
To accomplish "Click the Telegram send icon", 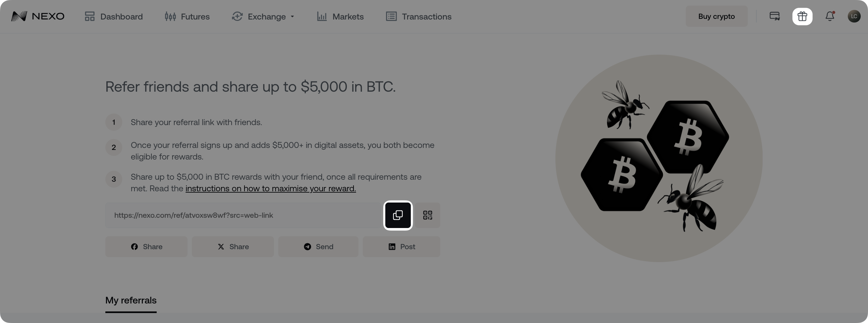I will (307, 247).
